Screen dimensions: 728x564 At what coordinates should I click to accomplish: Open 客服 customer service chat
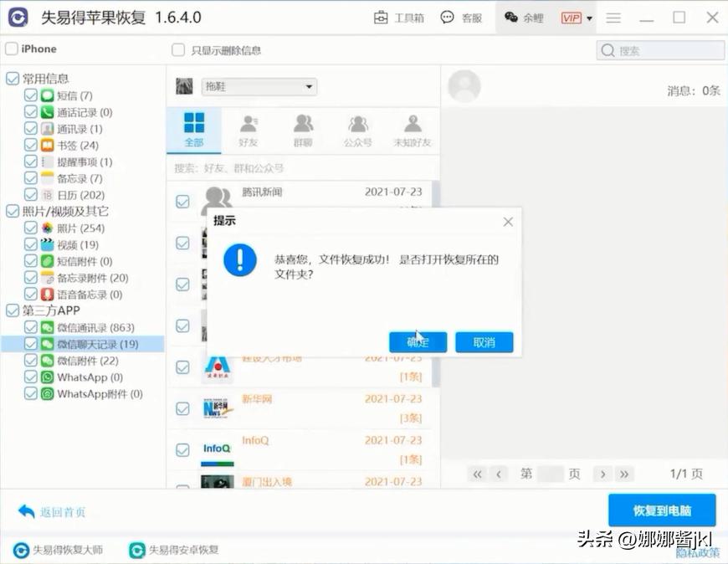(461, 17)
